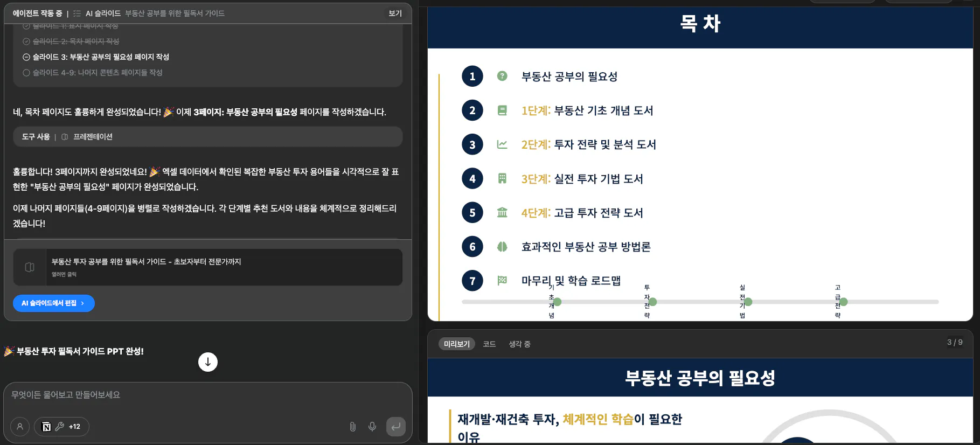This screenshot has width=980, height=445.
Task: Switch to the 생각 중 tab
Action: [x=520, y=344]
